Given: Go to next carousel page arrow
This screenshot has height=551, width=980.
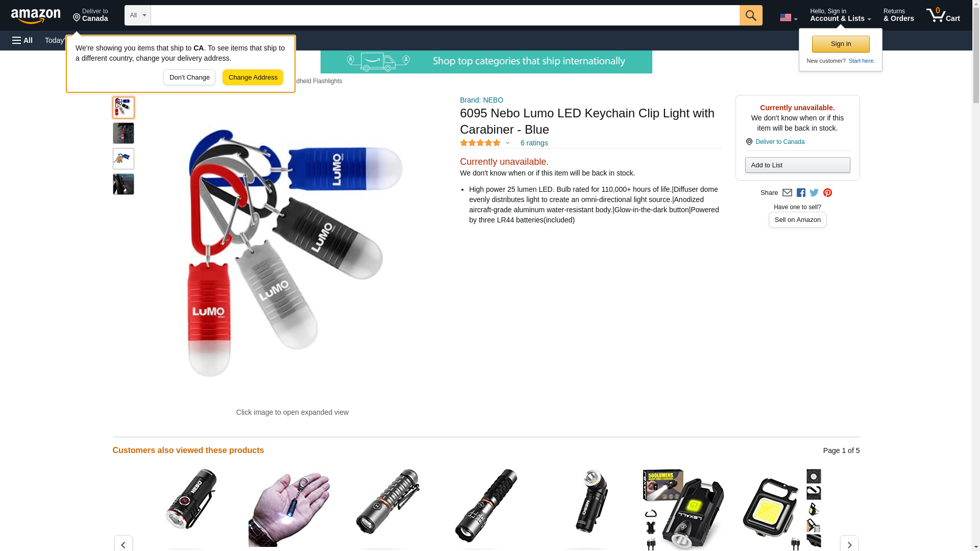Looking at the screenshot, I should click(x=849, y=544).
